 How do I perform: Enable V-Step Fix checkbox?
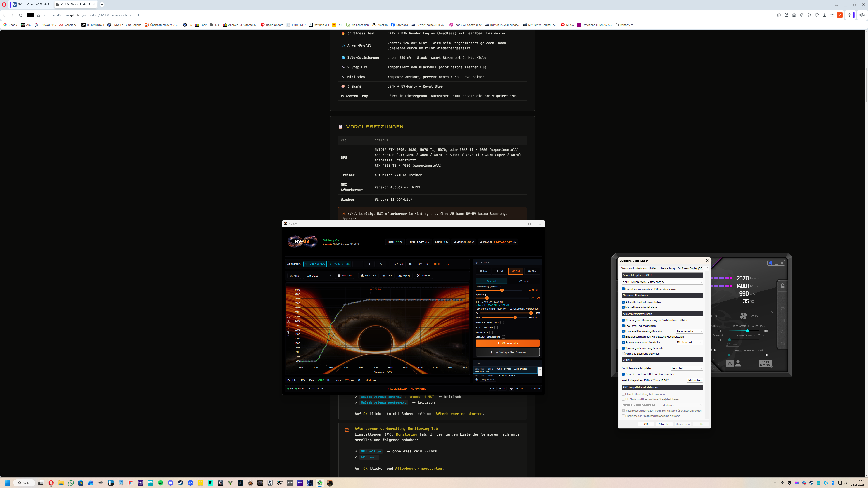pyautogui.click(x=491, y=332)
